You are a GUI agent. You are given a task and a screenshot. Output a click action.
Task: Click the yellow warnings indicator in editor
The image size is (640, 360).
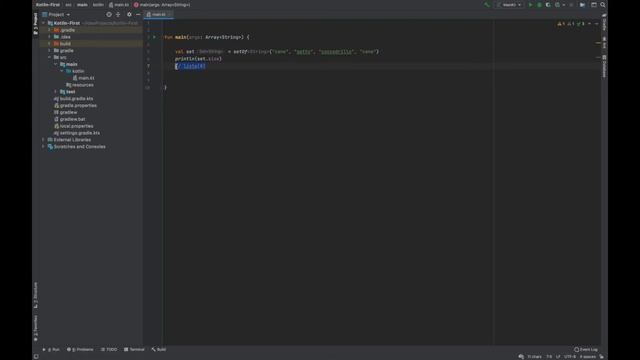[x=561, y=24]
